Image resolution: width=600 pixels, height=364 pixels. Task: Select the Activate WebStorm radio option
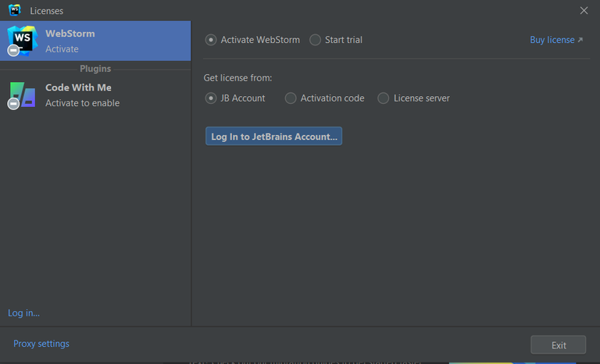tap(211, 40)
